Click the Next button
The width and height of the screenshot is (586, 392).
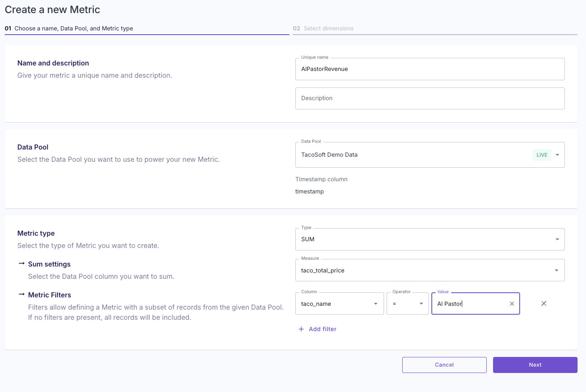click(535, 365)
